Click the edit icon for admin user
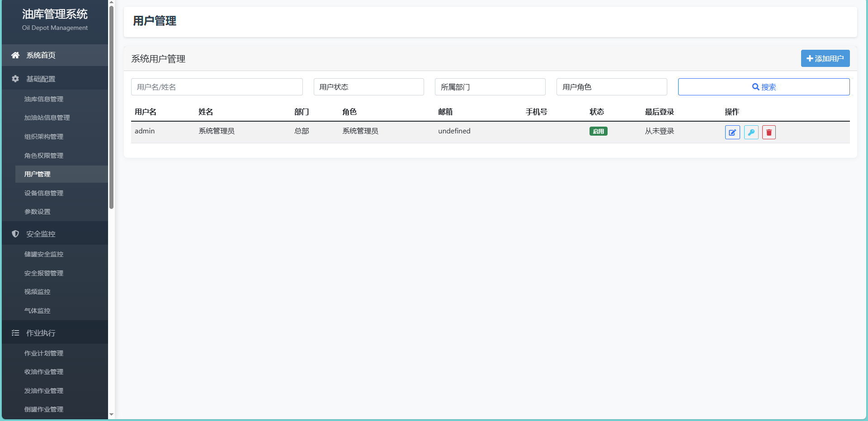Viewport: 868px width, 421px height. (732, 132)
